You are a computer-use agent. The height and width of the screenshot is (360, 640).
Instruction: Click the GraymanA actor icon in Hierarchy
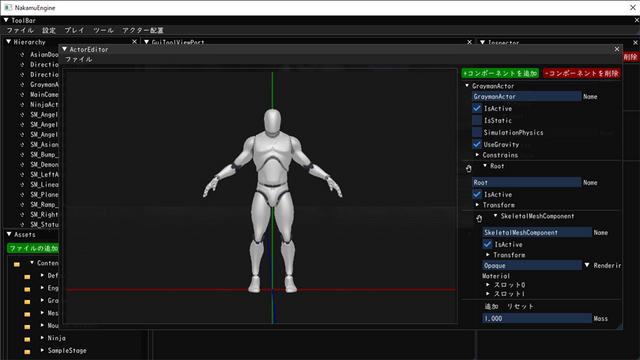[x=22, y=84]
